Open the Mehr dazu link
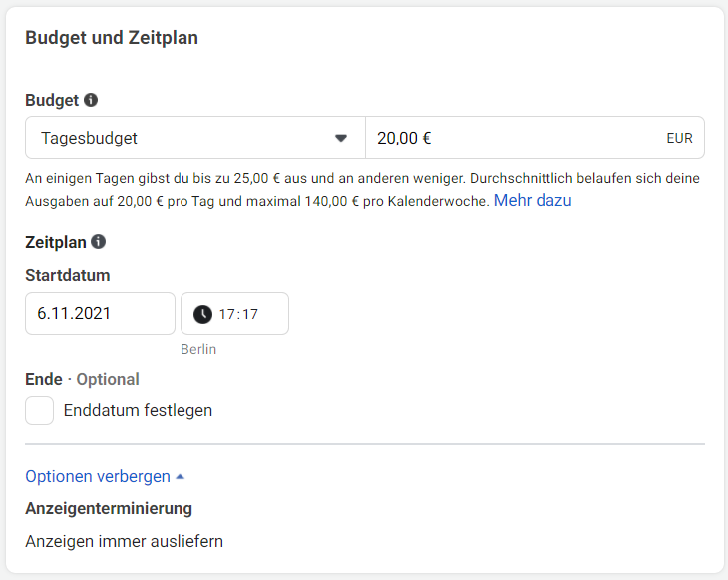Screen dimensions: 728x580 point(533,200)
